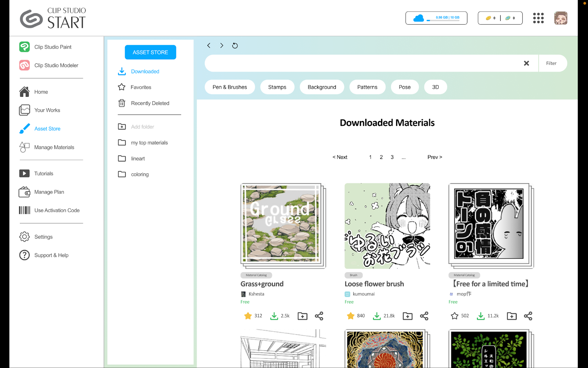Viewport: 588px width, 368px height.
Task: Download the Loose flower brush
Action: click(x=377, y=316)
